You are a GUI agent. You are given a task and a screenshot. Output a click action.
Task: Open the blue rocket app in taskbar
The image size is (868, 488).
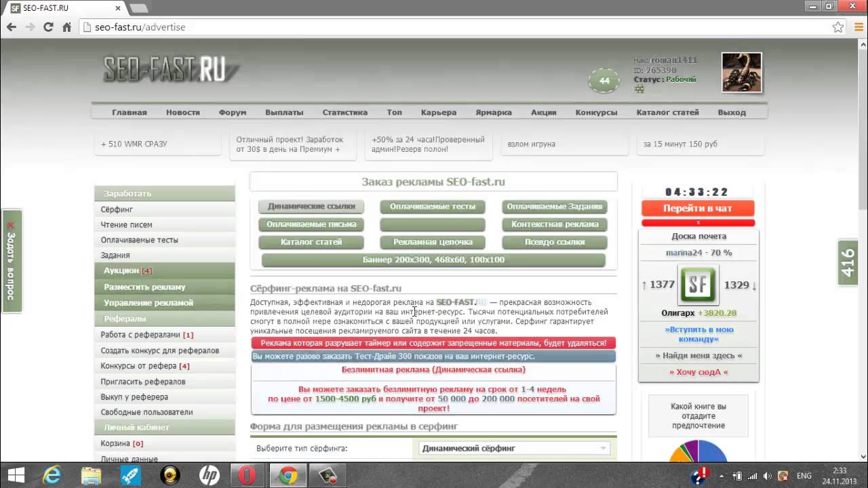click(x=130, y=475)
